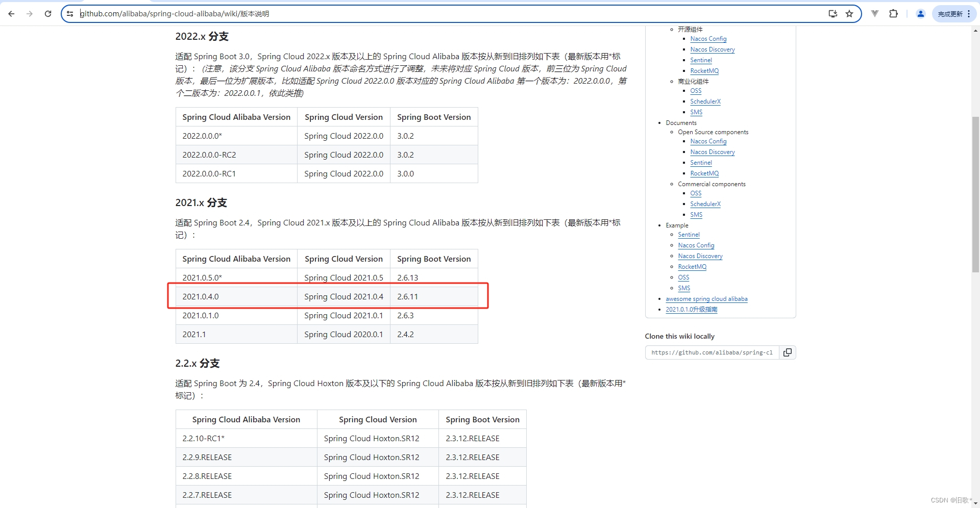Image resolution: width=980 pixels, height=508 pixels.
Task: Open the extensions puzzle icon
Action: [893, 14]
